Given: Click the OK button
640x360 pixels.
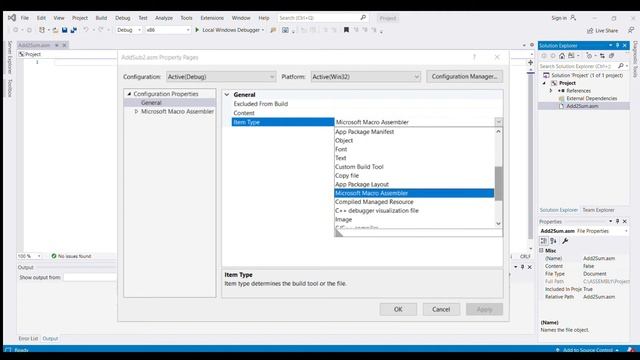Looking at the screenshot, I should click(398, 309).
